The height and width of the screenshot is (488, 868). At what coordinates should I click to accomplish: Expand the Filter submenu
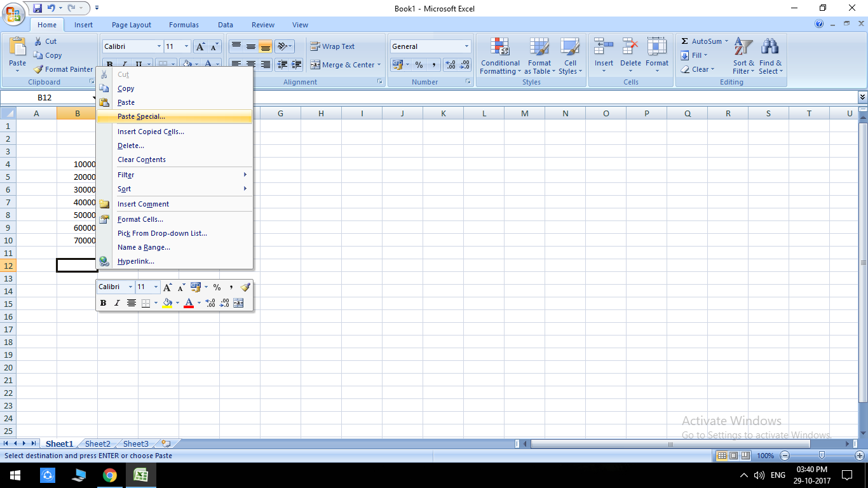(x=175, y=175)
